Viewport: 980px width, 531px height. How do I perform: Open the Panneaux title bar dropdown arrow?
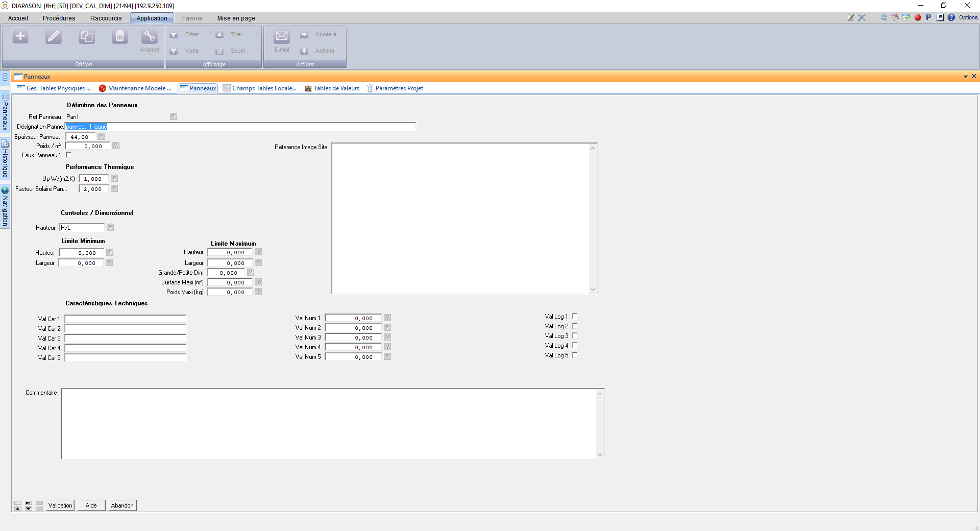[966, 77]
